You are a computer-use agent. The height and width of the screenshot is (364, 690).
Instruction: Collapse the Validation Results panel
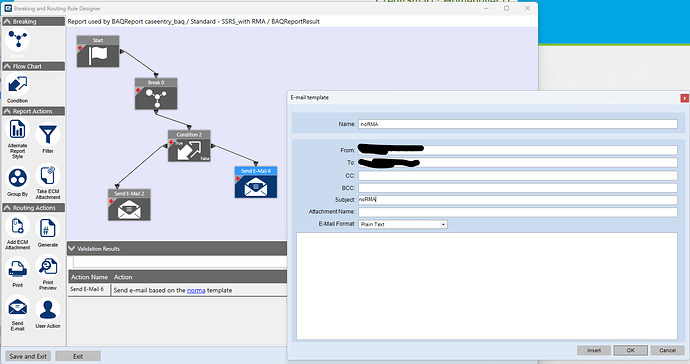[x=72, y=249]
